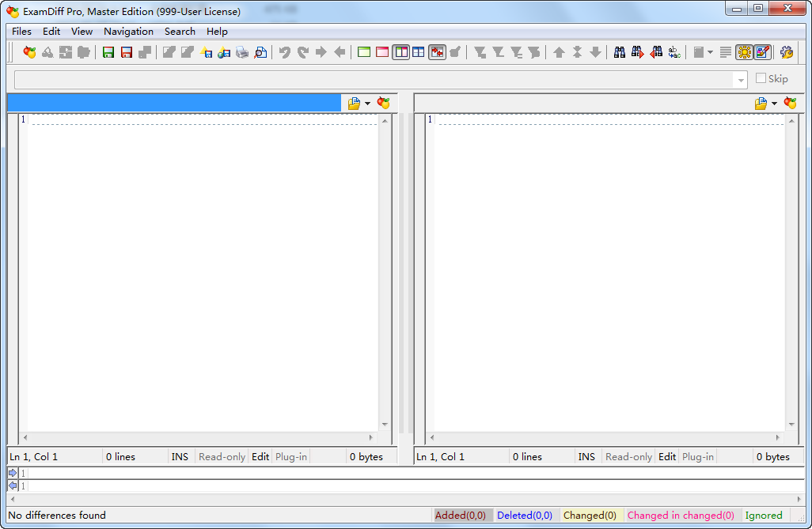The image size is (812, 529).
Task: Open the Edit menu
Action: click(51, 32)
